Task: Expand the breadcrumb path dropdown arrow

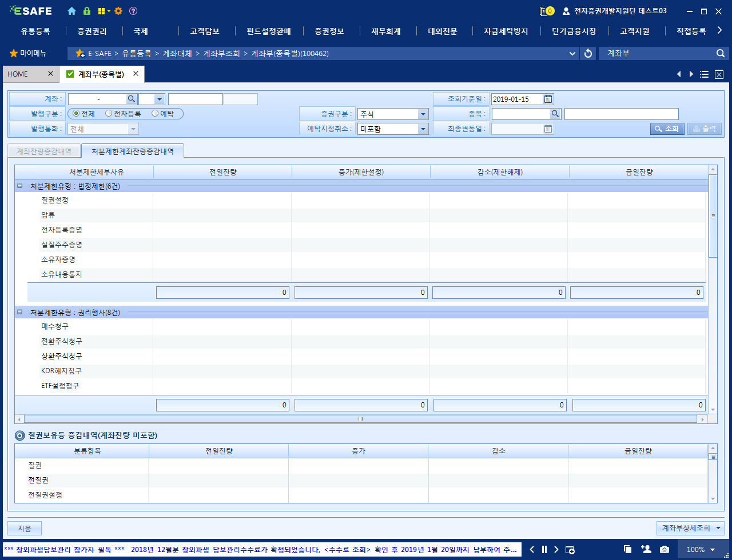Action: pyautogui.click(x=572, y=53)
